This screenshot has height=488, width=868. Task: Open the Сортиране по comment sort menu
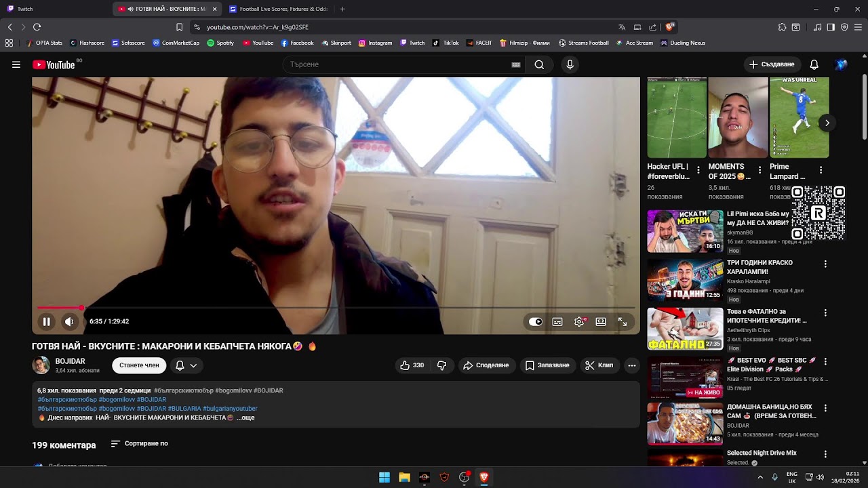[140, 444]
